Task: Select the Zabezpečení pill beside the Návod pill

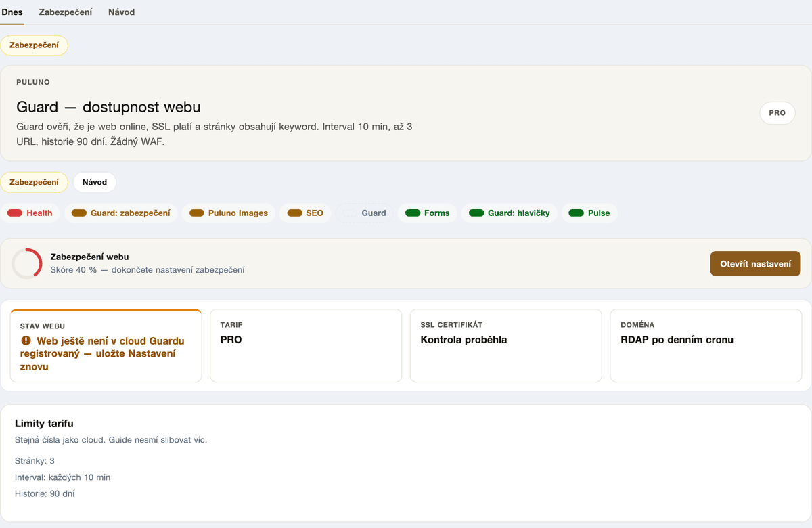Action: coord(34,182)
